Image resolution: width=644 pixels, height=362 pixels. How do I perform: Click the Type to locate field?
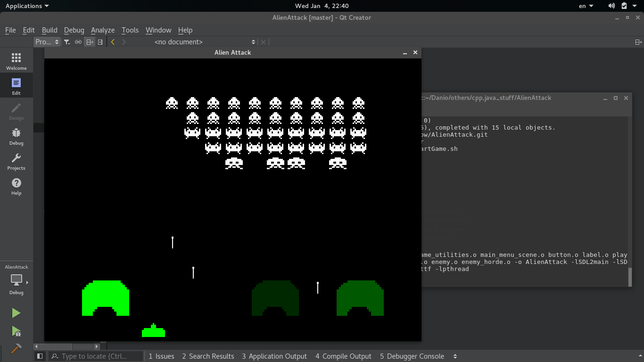point(96,356)
